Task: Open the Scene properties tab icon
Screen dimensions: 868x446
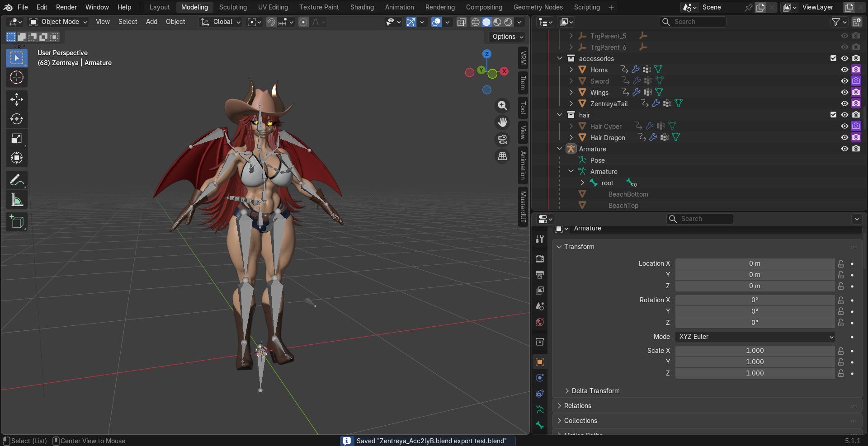Action: coord(539,306)
